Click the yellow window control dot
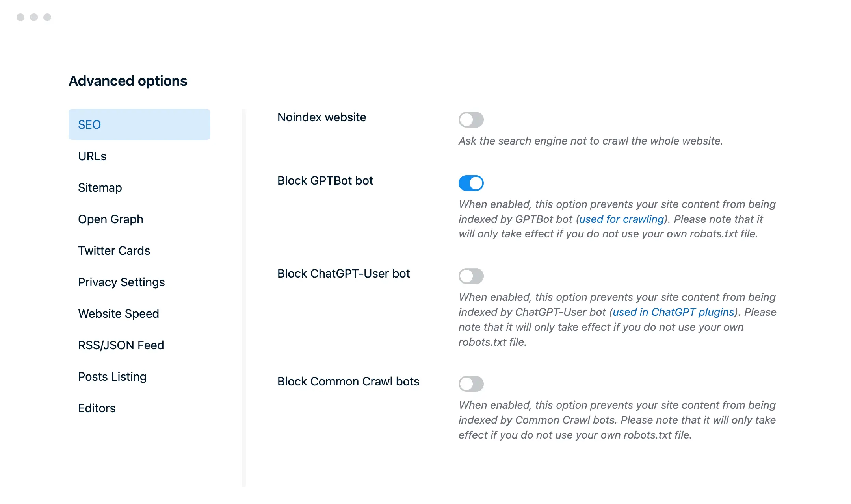Screen dimensions: 851x504 click(34, 17)
